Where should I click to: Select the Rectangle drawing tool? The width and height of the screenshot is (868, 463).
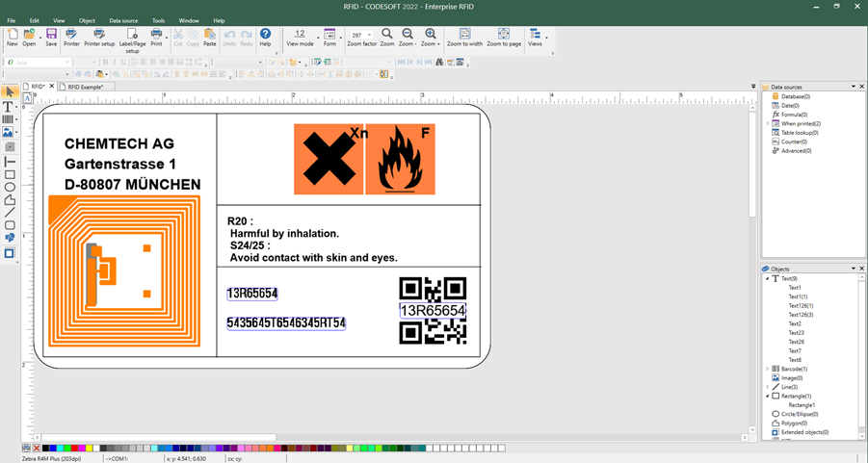10,175
